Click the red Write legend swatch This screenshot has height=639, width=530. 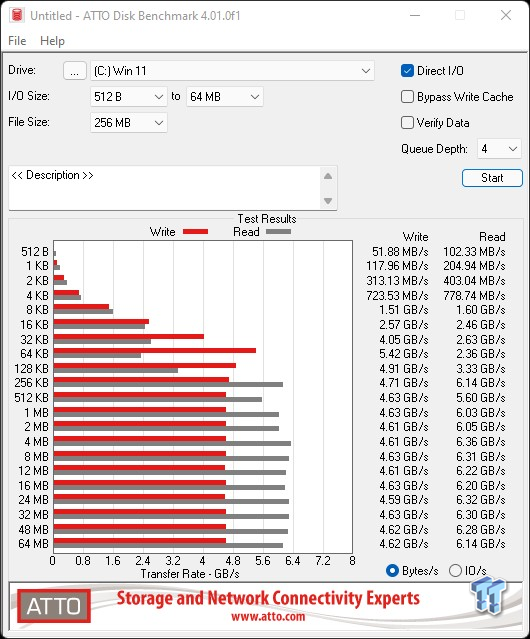[x=196, y=232]
